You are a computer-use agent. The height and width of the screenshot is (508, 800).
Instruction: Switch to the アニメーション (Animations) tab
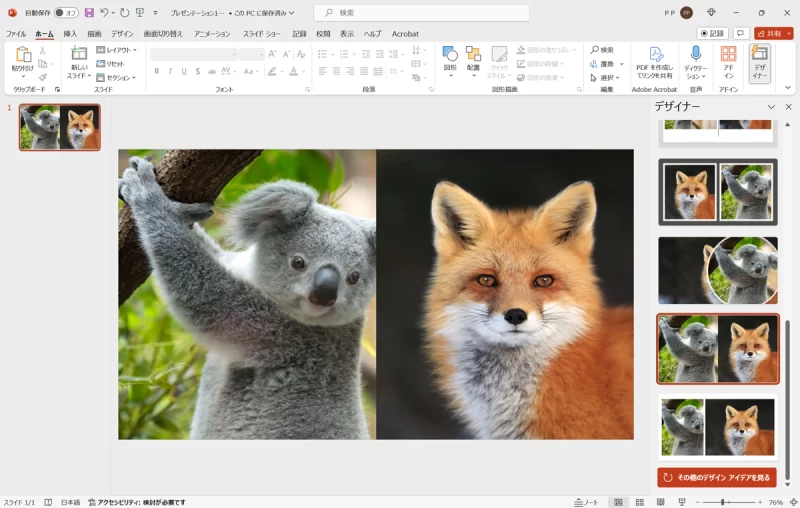click(x=211, y=34)
